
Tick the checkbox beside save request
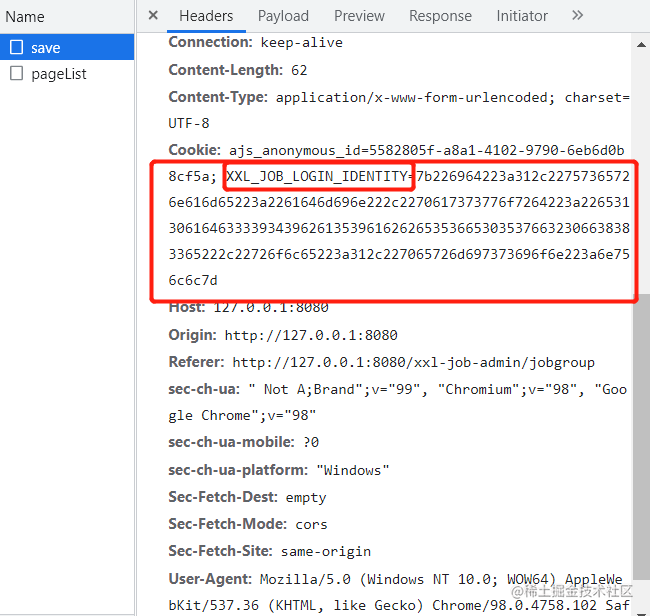tap(17, 47)
